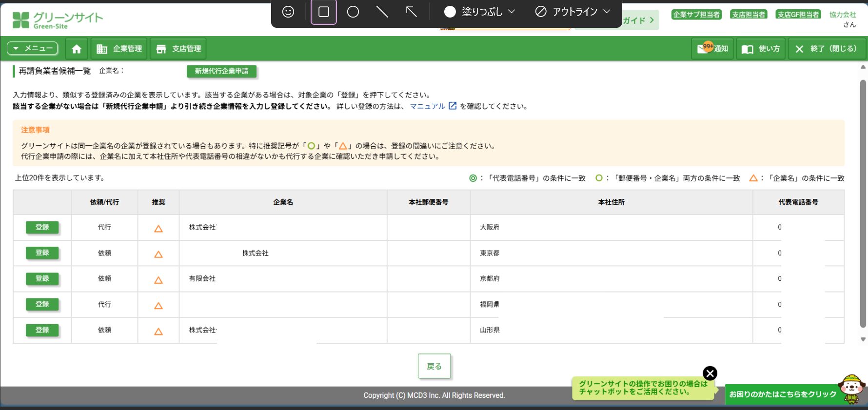Image resolution: width=868 pixels, height=410 pixels.
Task: Select the emoji stamp tool
Action: (x=288, y=12)
